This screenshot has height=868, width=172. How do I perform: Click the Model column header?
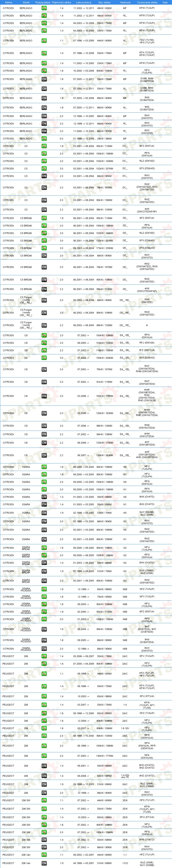pos(26,2)
